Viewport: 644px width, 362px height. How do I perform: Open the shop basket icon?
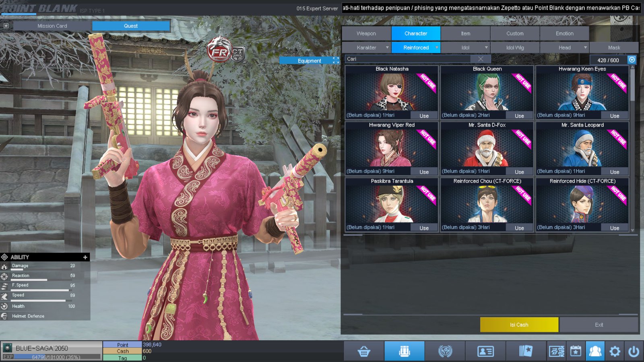pyautogui.click(x=364, y=352)
